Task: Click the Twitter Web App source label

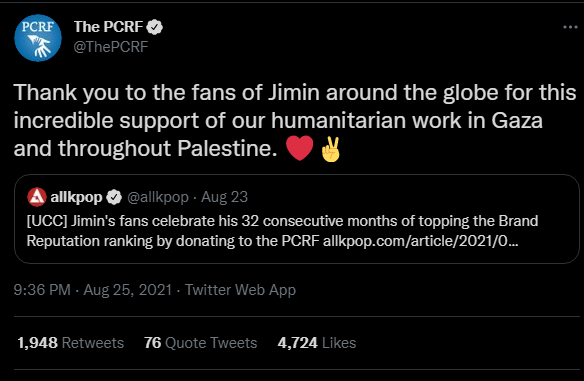Action: coord(240,290)
